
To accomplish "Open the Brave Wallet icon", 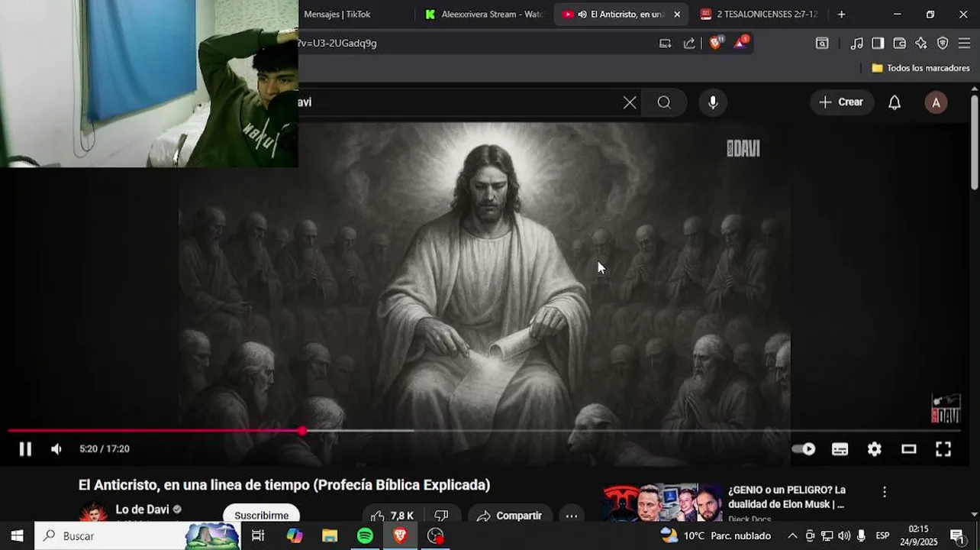I will click(x=899, y=44).
